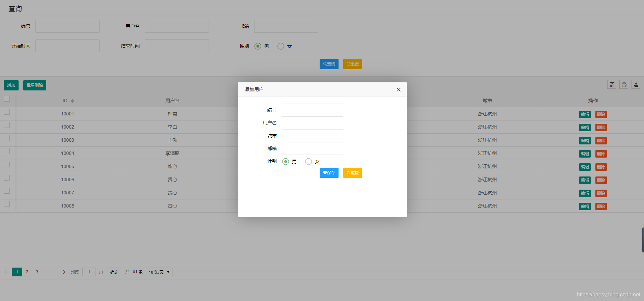Click the 批量删除 batch delete button
Viewport: 644px width, 301px height.
point(35,85)
